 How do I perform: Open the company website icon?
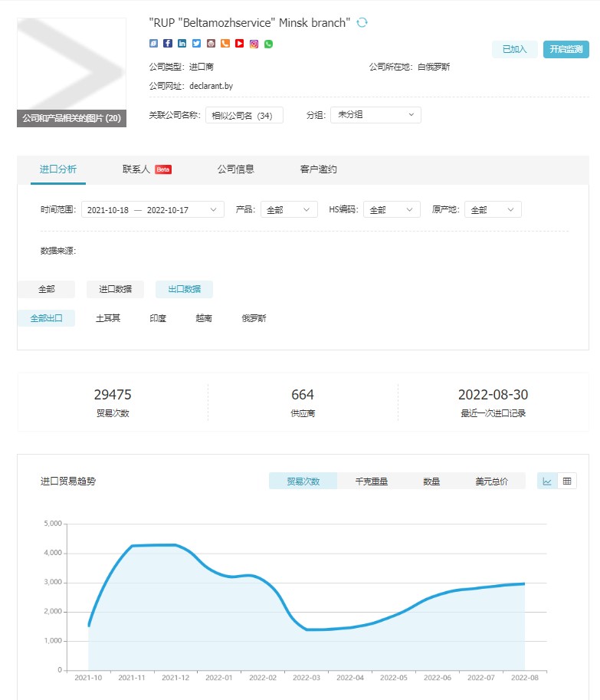(153, 43)
